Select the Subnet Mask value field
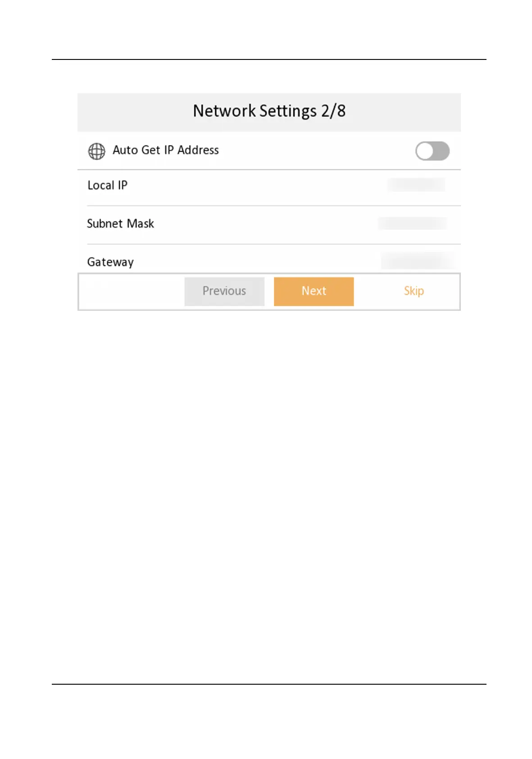The width and height of the screenshot is (532, 759). (412, 223)
